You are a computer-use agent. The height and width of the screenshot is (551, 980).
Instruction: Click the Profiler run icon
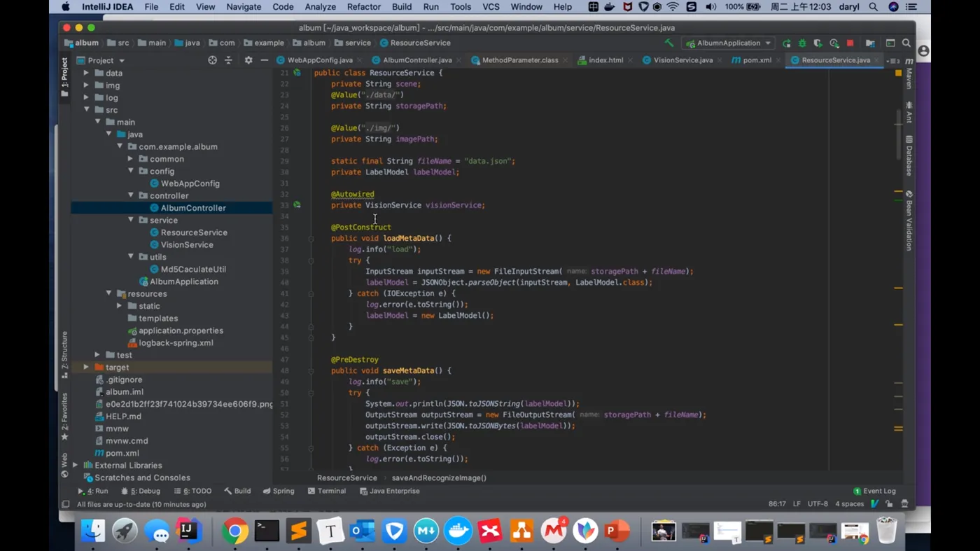834,43
